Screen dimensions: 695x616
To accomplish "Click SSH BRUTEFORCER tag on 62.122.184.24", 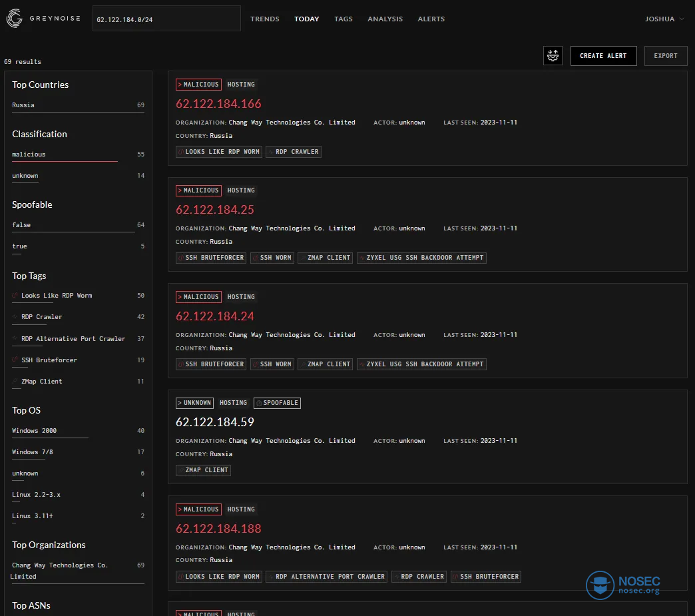I will tap(211, 364).
